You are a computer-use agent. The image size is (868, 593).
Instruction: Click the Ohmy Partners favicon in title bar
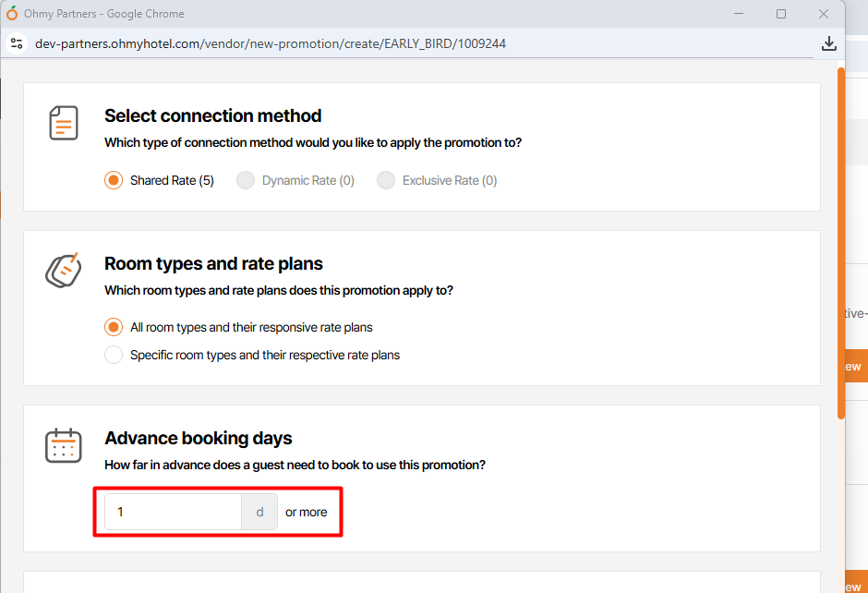(12, 14)
